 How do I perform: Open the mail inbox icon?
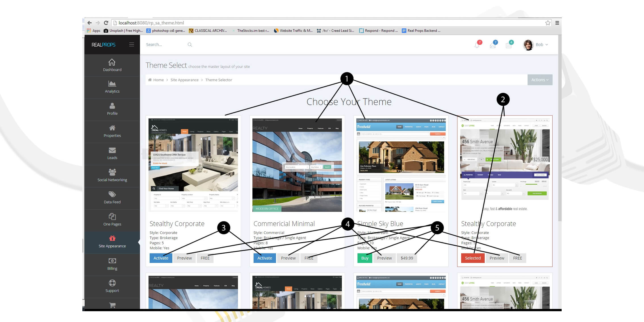[x=493, y=45]
